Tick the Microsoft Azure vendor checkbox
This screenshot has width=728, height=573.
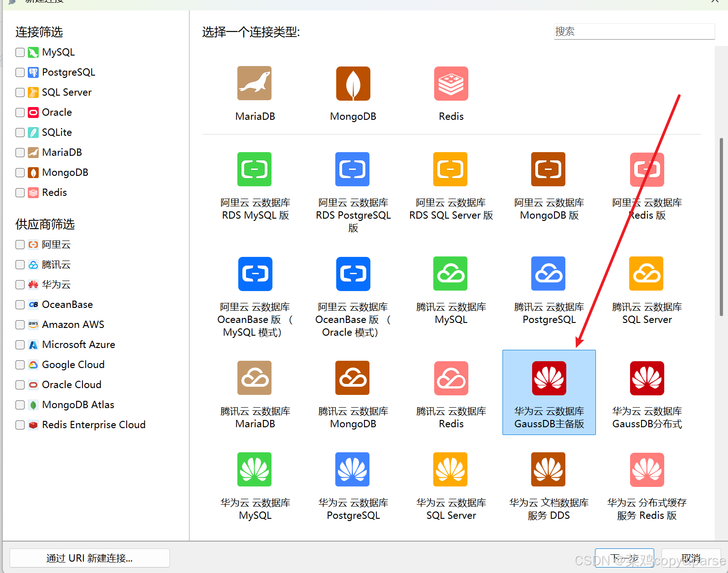[20, 345]
